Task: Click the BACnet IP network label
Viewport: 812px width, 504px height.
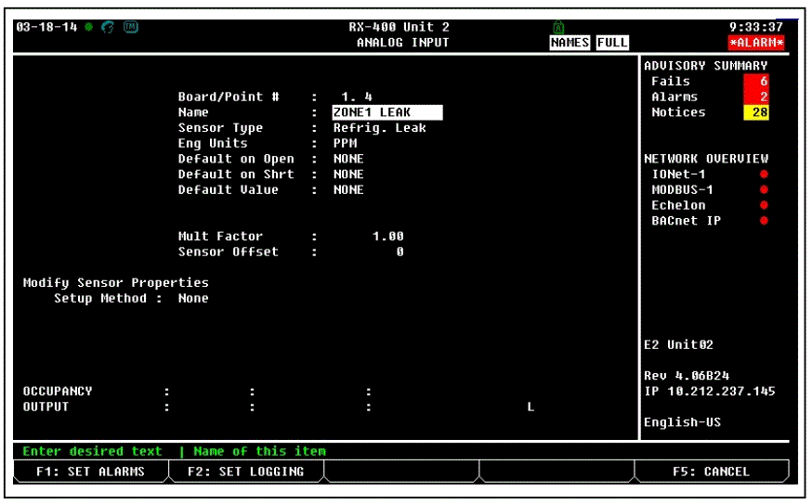Action: coord(687,221)
